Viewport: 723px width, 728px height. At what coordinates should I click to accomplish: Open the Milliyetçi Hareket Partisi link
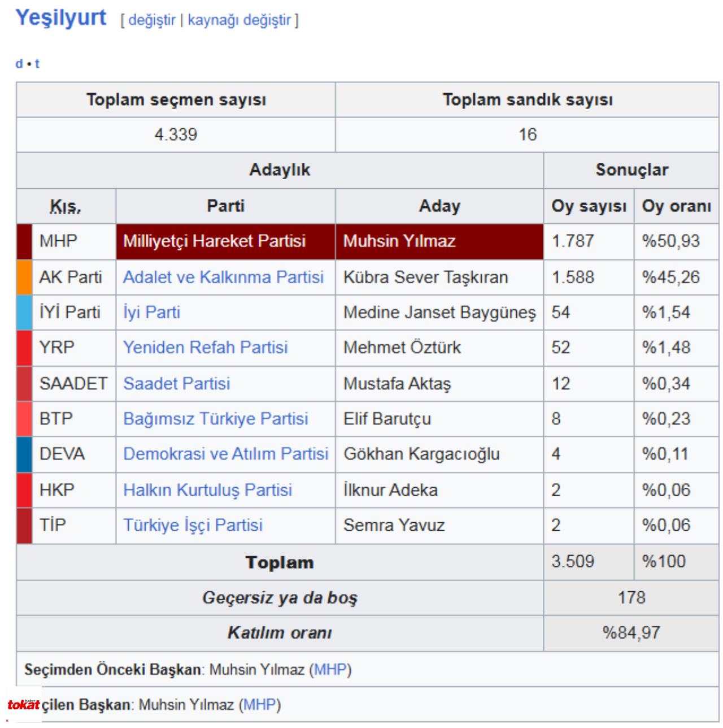(x=215, y=241)
